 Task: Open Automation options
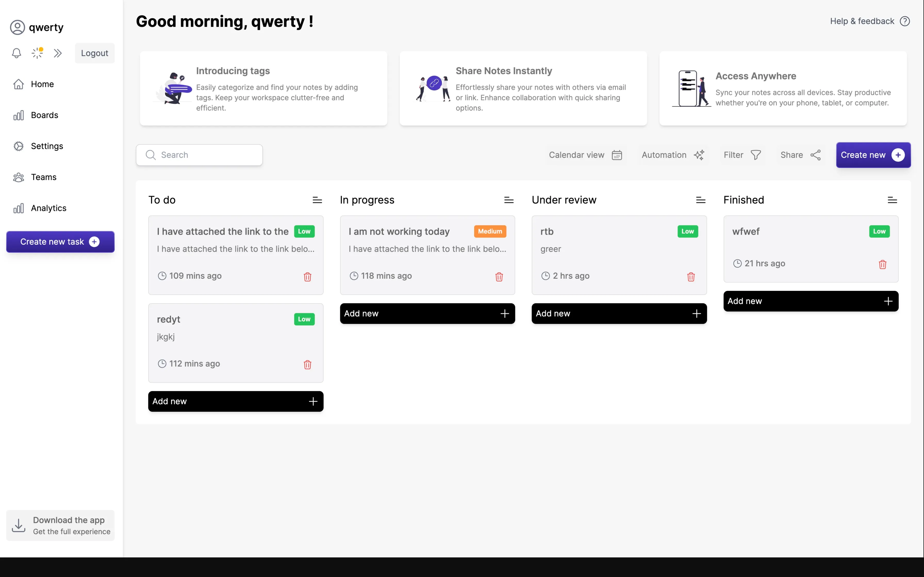tap(673, 155)
